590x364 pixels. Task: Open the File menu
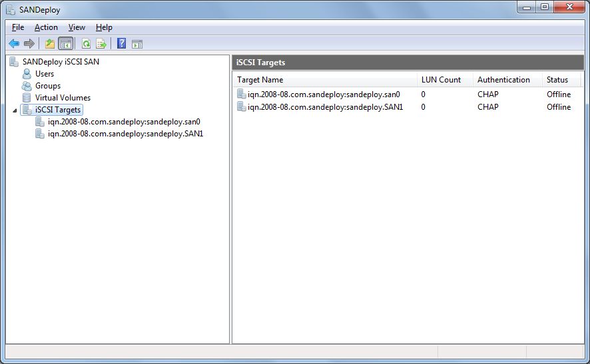[18, 27]
